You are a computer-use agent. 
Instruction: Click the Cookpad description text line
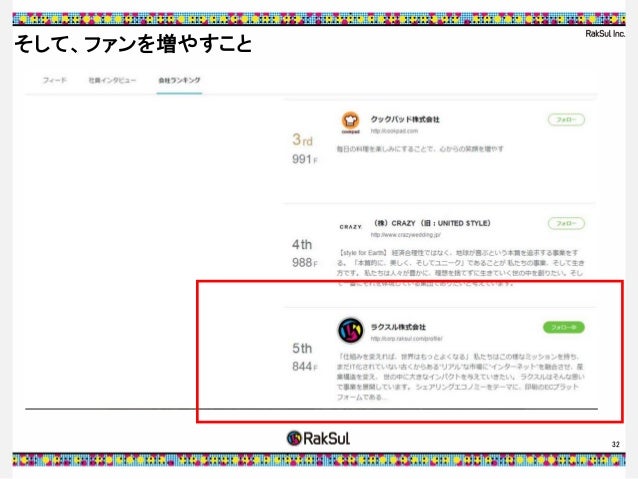[x=420, y=149]
